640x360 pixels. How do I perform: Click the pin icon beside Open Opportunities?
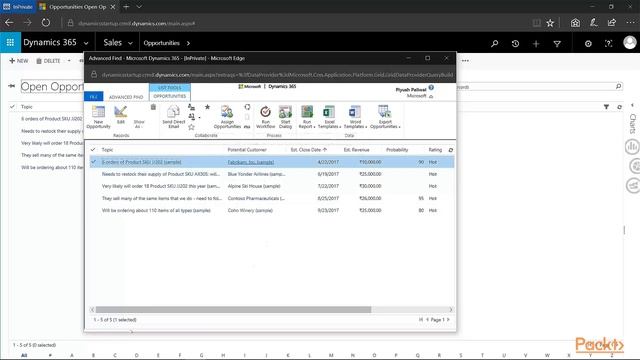click(x=11, y=86)
